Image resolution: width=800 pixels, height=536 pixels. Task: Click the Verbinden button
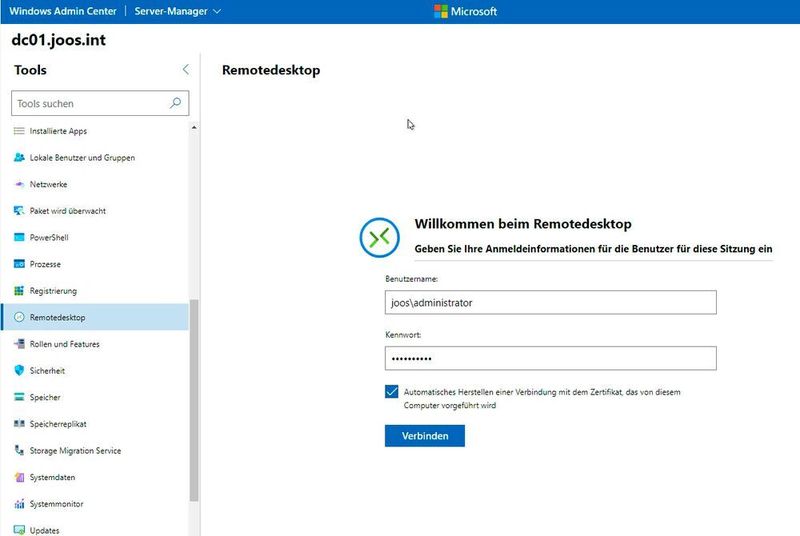(424, 436)
